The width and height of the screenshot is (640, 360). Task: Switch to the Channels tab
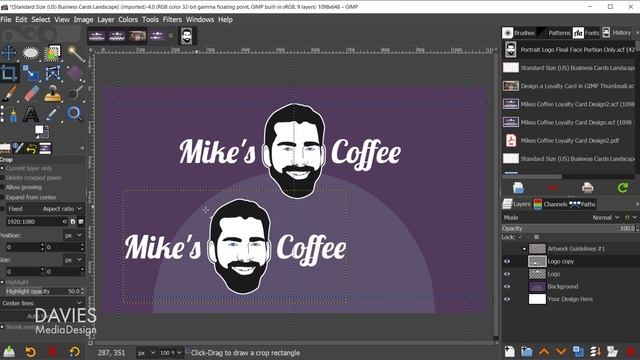pos(550,204)
